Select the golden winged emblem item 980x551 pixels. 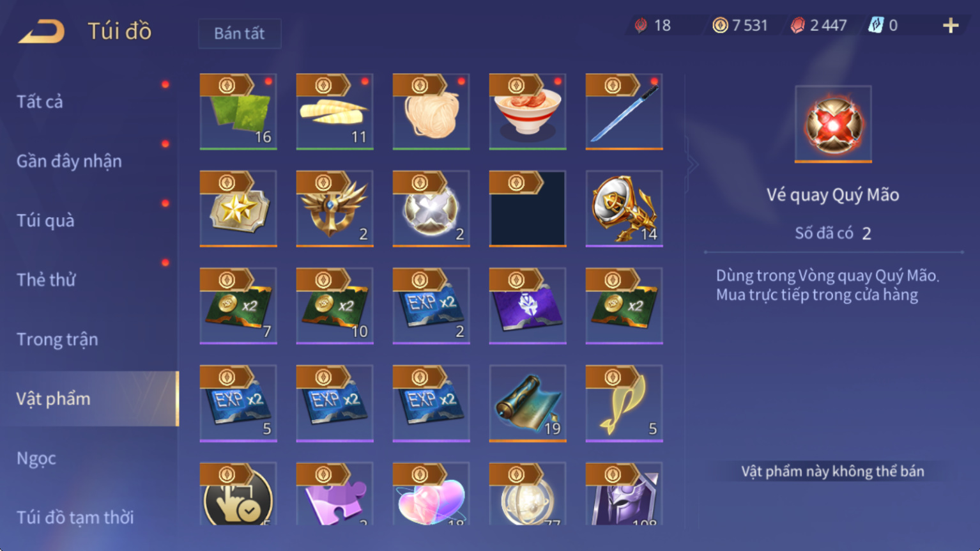pos(335,209)
